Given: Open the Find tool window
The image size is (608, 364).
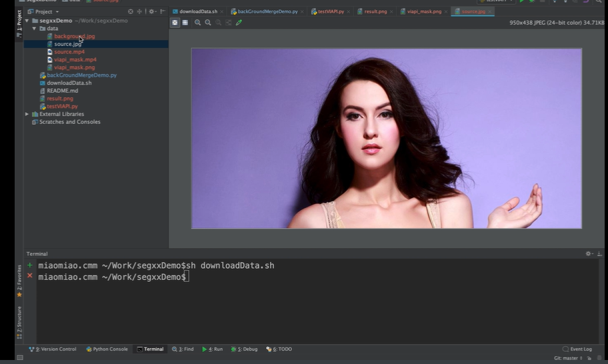Looking at the screenshot, I should tap(183, 349).
